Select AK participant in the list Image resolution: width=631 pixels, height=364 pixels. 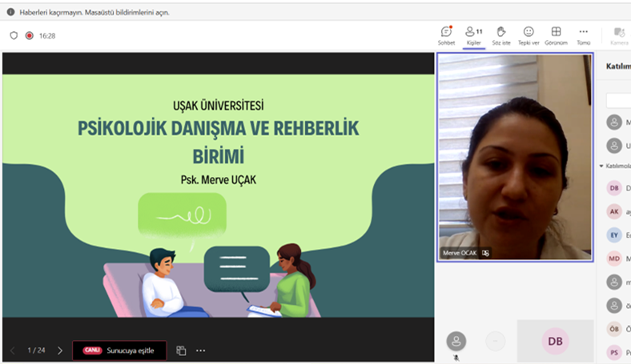[x=614, y=211]
